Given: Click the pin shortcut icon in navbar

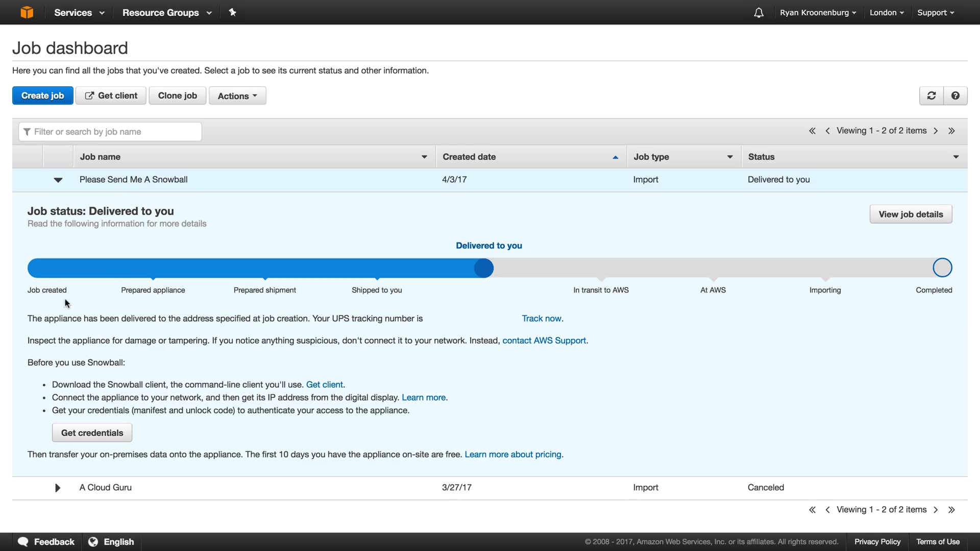Looking at the screenshot, I should [x=233, y=12].
